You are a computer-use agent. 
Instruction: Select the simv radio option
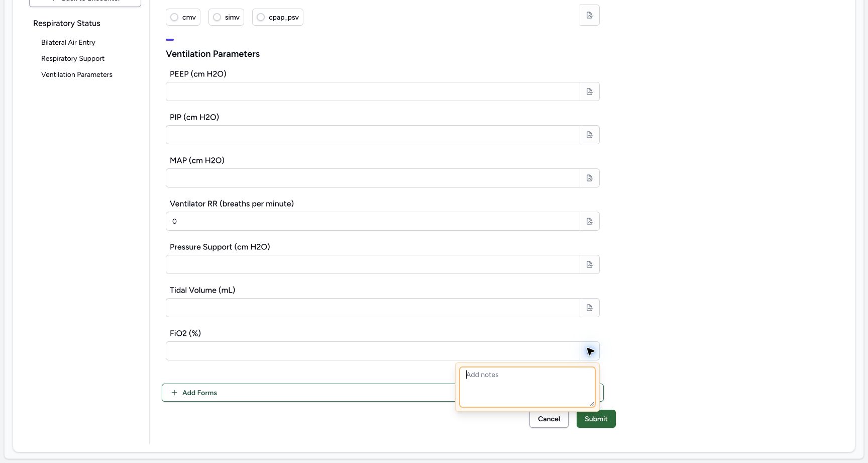click(226, 17)
